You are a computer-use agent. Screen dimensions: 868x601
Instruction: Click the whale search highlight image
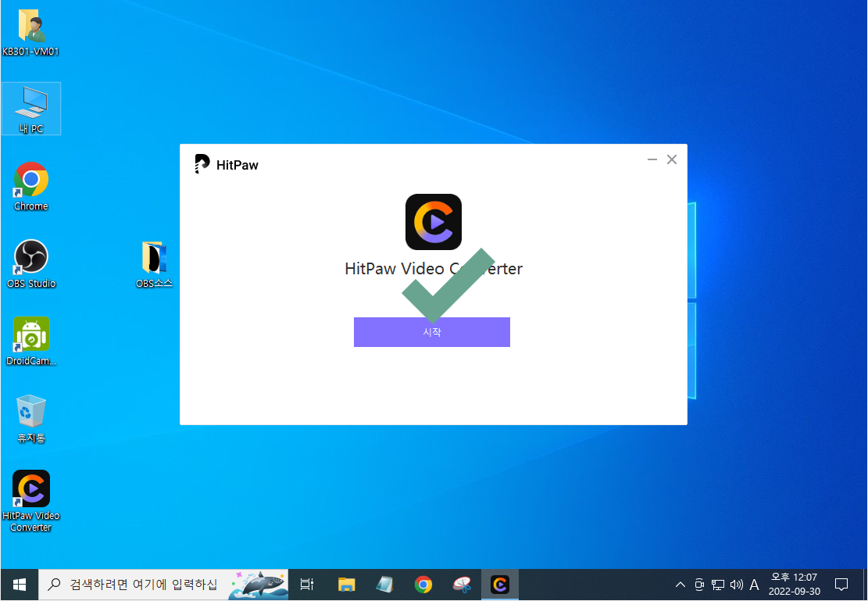point(259,585)
